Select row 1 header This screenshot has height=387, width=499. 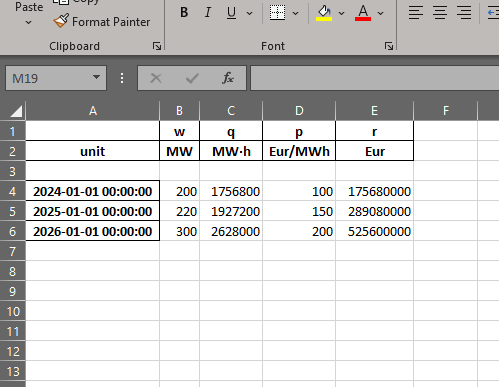[13, 131]
